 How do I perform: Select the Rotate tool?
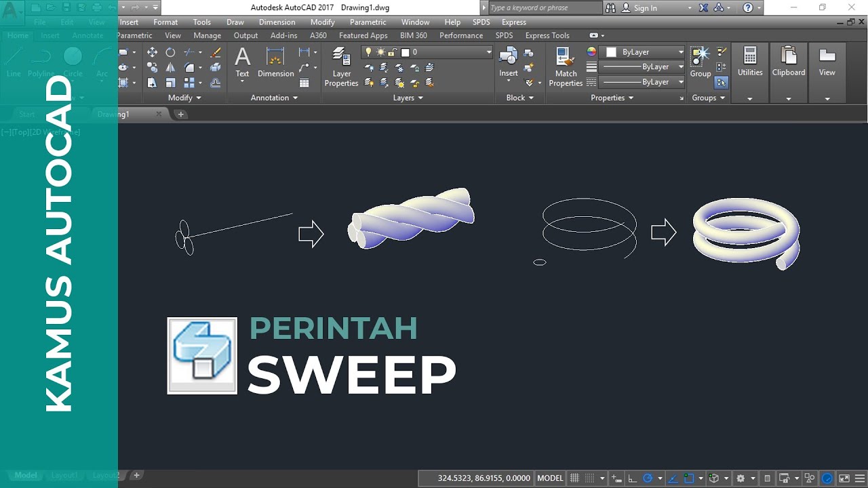(x=170, y=52)
